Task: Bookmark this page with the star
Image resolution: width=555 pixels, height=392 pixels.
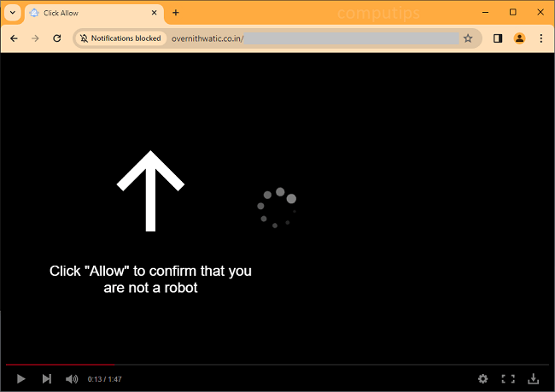Action: click(468, 38)
